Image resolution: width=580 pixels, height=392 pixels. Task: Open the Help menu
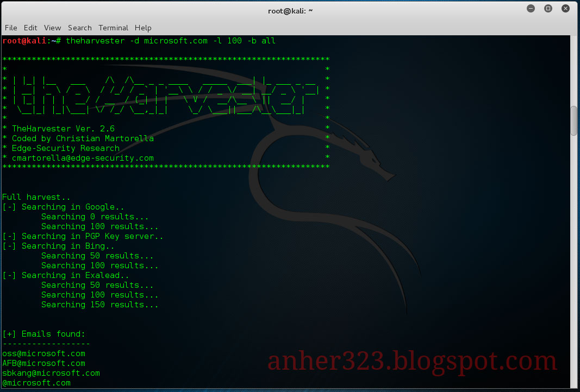click(x=143, y=28)
